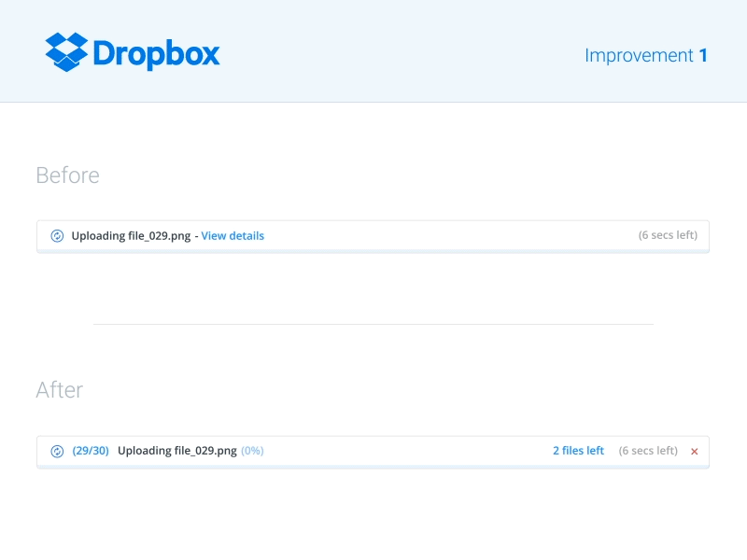Image resolution: width=747 pixels, height=560 pixels.
Task: Select the Improvement 1 header label
Action: [x=645, y=56]
